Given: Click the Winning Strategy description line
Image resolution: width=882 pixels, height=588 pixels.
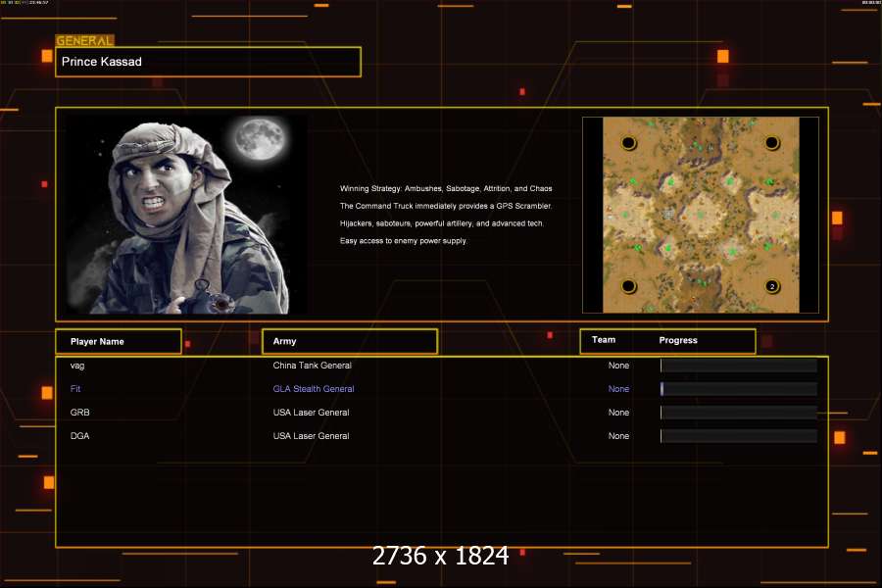Looking at the screenshot, I should tap(446, 188).
